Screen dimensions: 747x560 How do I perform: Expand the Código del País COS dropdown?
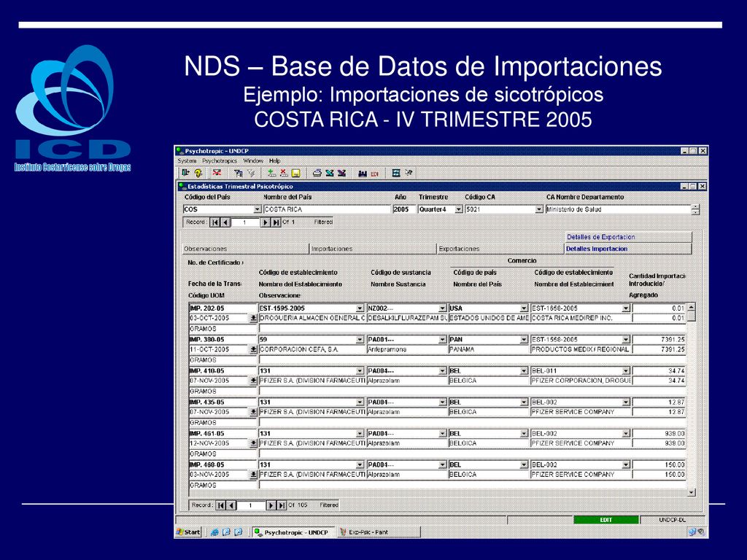point(258,209)
